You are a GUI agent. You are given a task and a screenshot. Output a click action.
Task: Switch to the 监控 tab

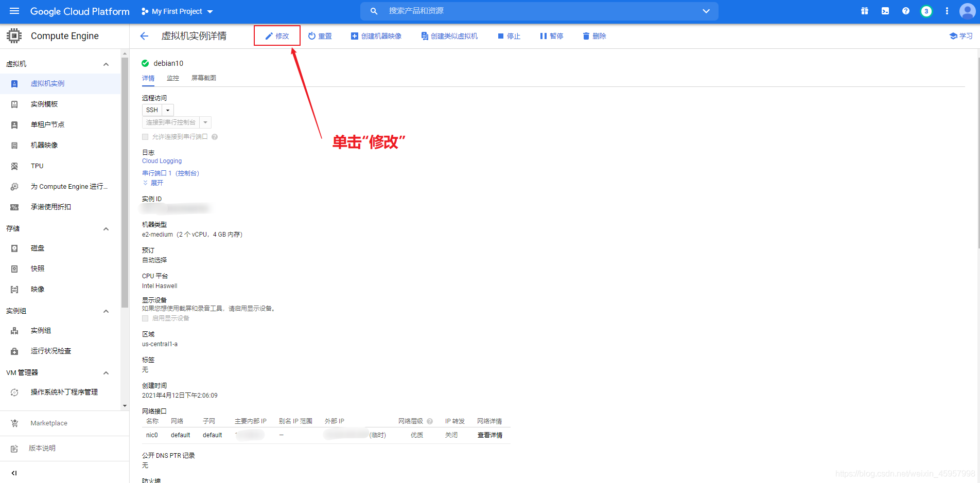[x=173, y=78]
